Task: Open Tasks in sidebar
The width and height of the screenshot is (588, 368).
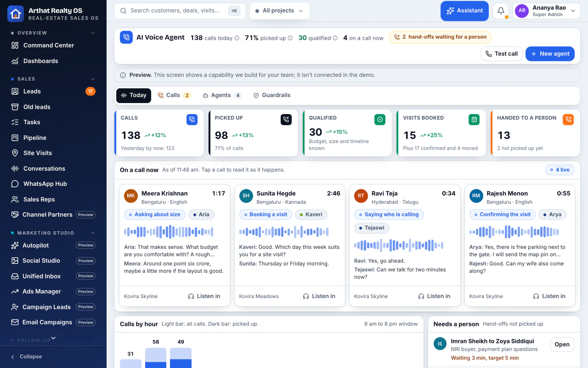Action: (53, 122)
